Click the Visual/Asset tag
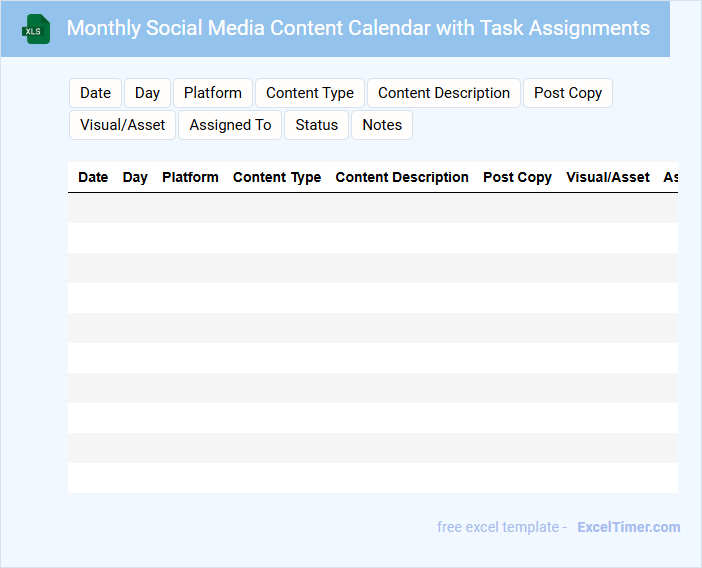702x568 pixels. click(123, 125)
